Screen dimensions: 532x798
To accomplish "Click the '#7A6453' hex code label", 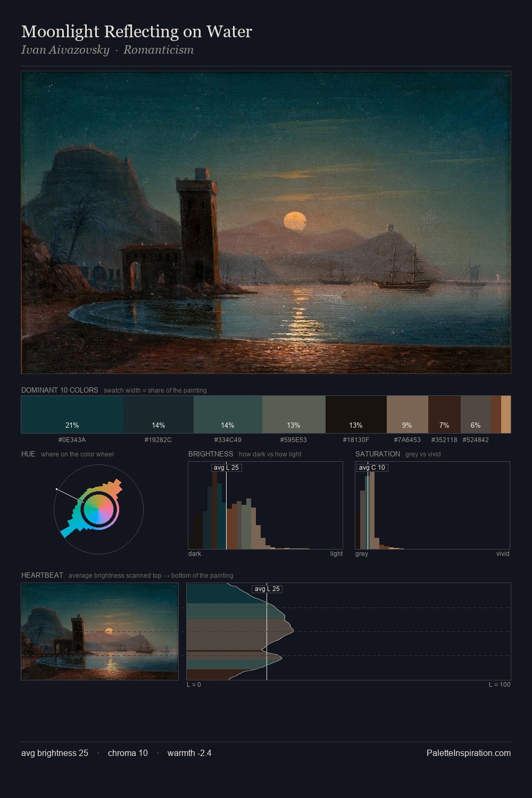I will tap(407, 440).
